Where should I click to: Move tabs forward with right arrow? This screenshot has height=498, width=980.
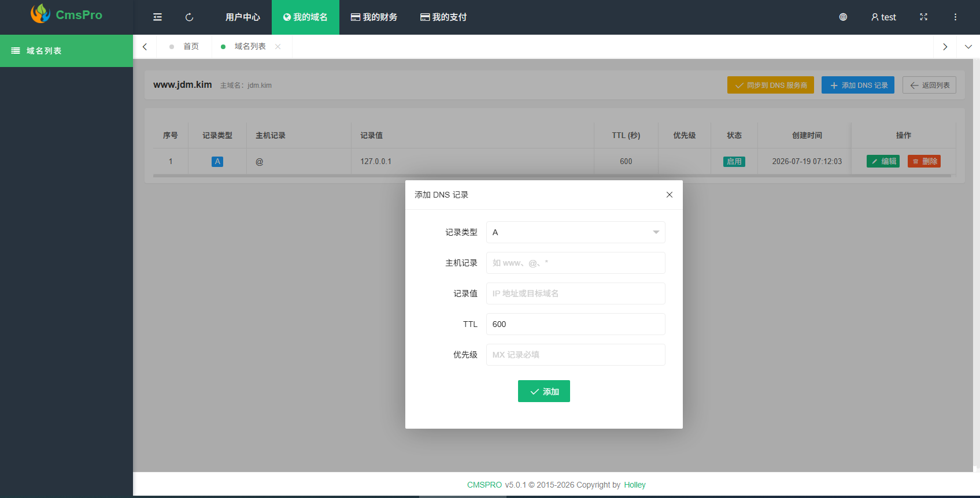click(x=945, y=47)
